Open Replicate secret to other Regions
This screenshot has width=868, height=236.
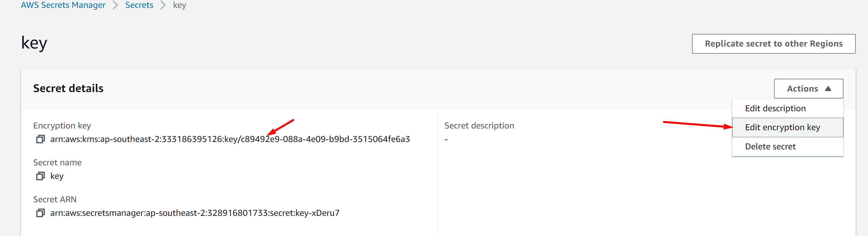[x=773, y=44]
